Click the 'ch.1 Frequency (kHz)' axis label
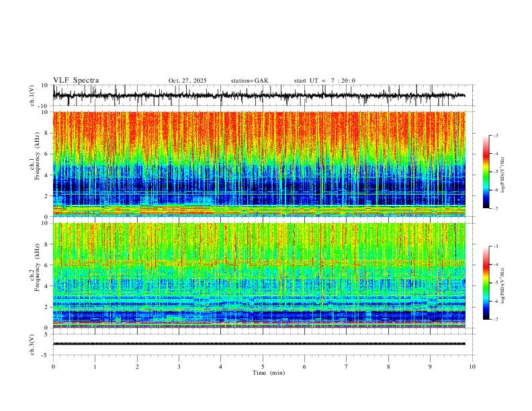The height and width of the screenshot is (411, 532). click(x=34, y=156)
